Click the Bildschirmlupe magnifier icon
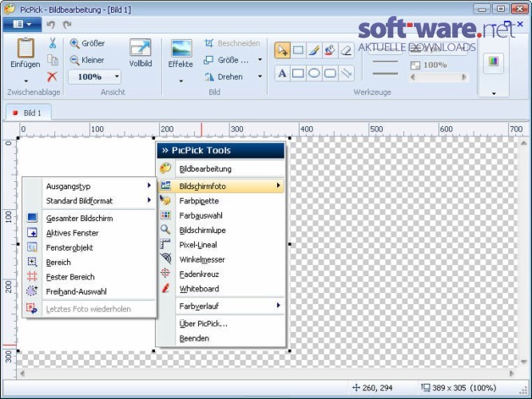 click(165, 230)
